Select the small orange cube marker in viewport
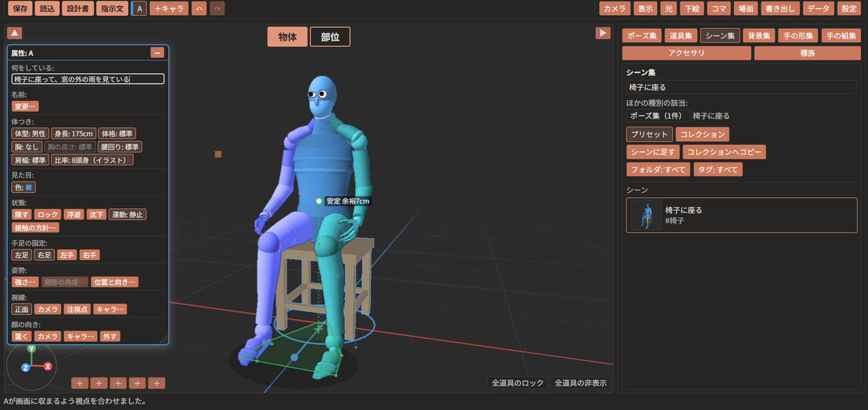 point(218,154)
